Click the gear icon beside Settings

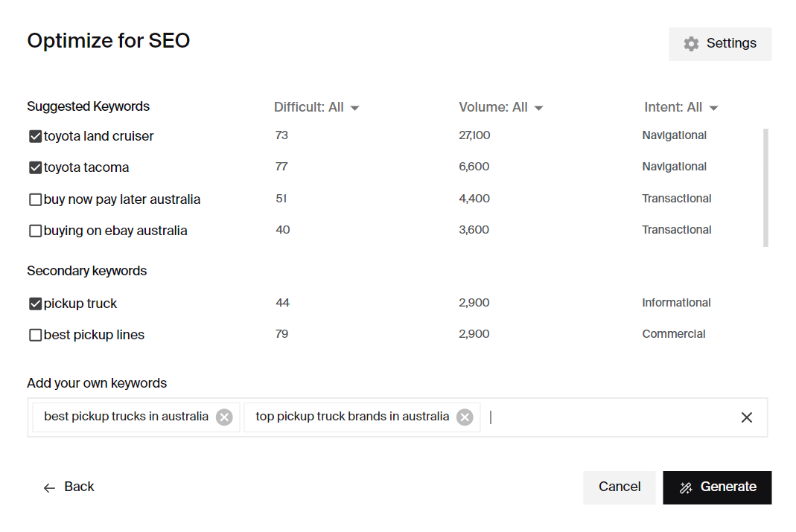691,43
